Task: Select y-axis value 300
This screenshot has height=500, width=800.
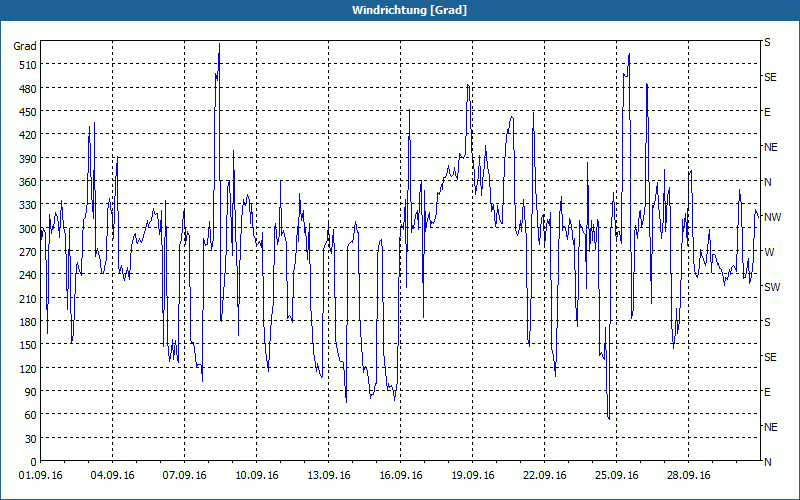Action: click(x=28, y=229)
